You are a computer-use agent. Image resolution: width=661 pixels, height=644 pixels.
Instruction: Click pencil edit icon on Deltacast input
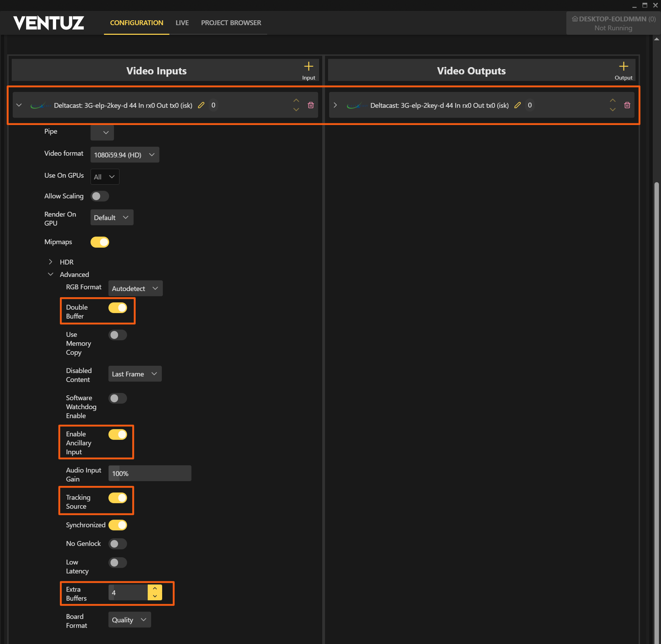tap(201, 105)
